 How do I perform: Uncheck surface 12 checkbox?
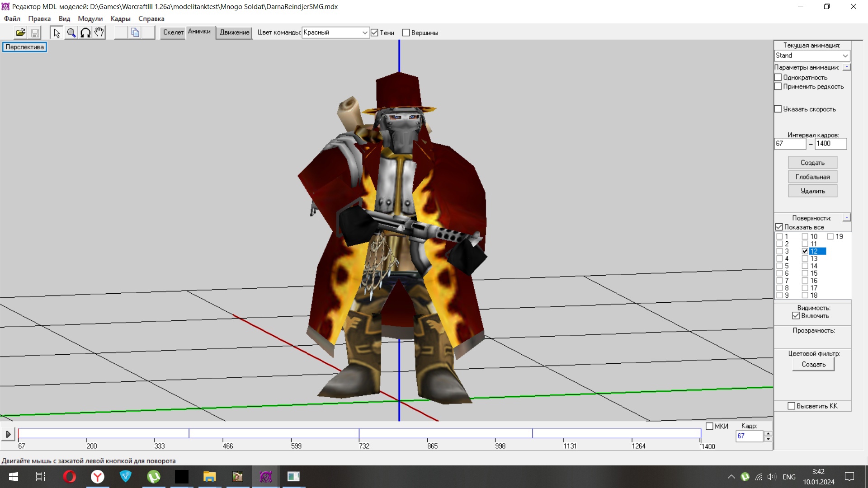[x=805, y=251]
